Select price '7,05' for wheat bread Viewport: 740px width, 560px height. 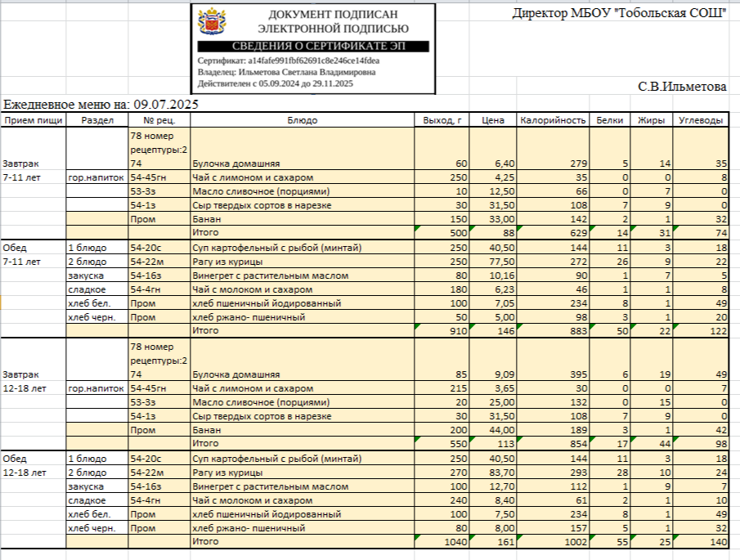(493, 303)
